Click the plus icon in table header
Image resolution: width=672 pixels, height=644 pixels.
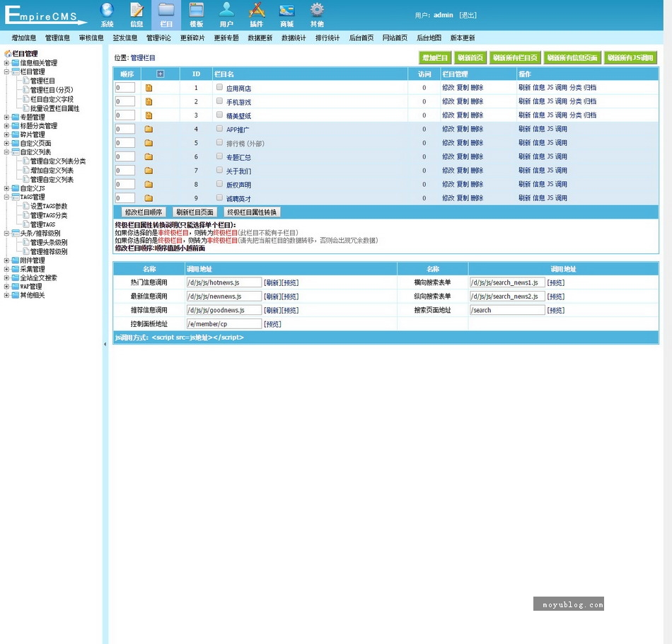pos(161,74)
